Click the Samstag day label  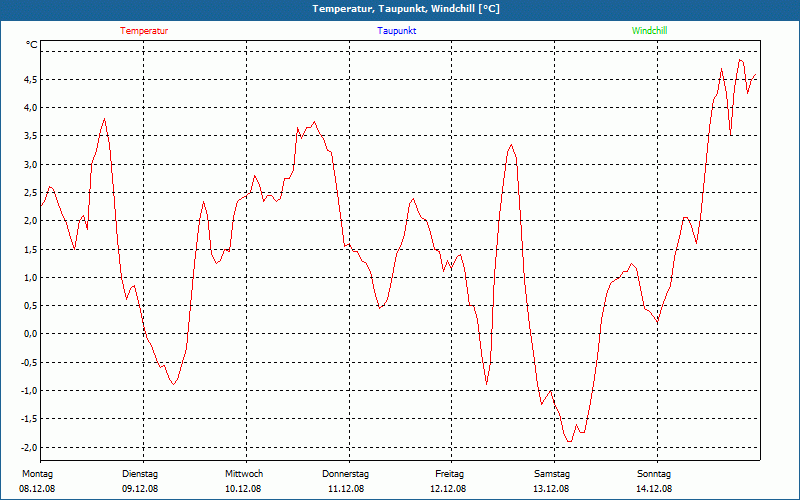pos(552,474)
